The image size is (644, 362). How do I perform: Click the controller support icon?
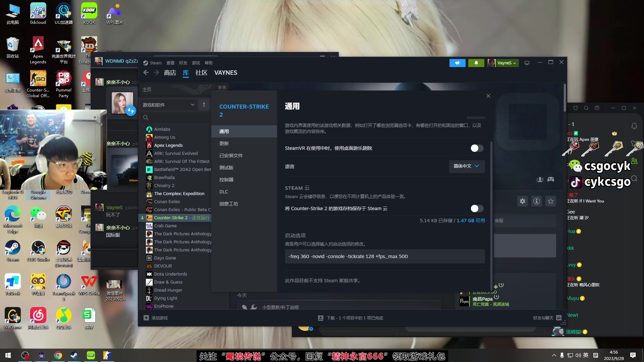[551, 179]
